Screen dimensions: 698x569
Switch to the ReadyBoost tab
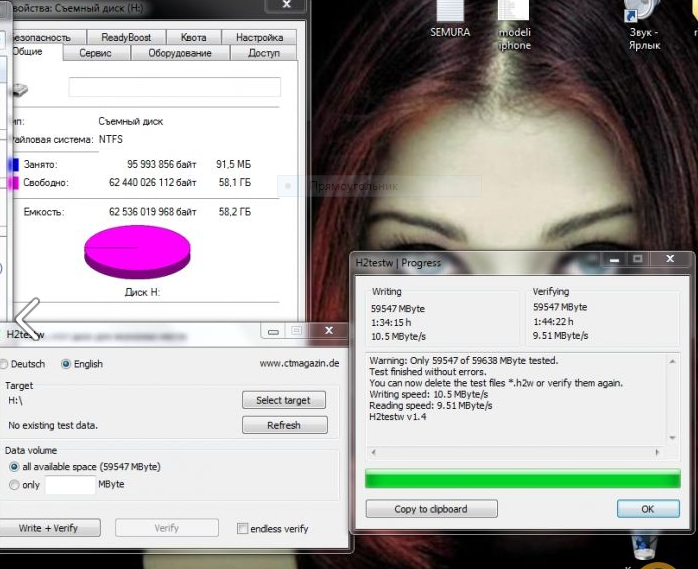click(x=126, y=37)
